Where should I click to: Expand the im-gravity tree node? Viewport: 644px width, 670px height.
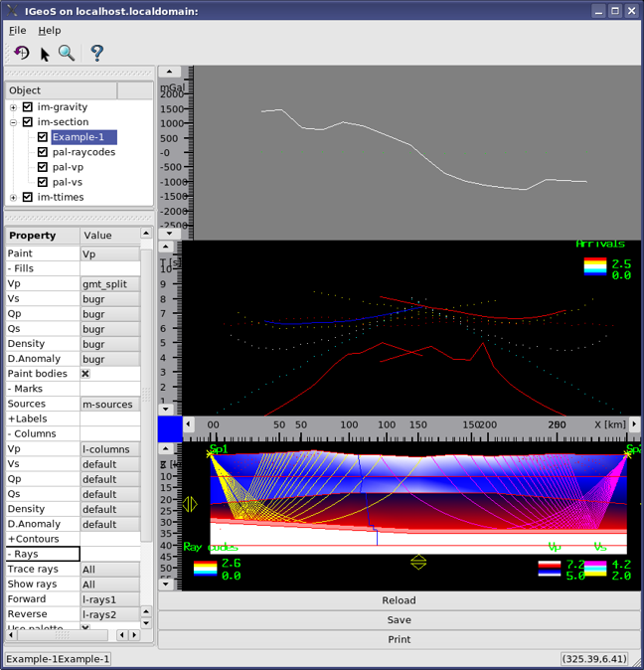[13, 107]
